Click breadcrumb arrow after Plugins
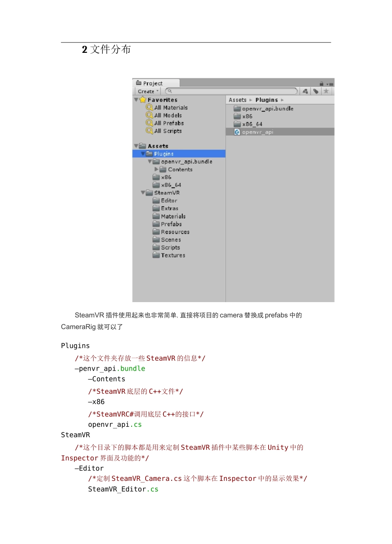 pyautogui.click(x=282, y=100)
